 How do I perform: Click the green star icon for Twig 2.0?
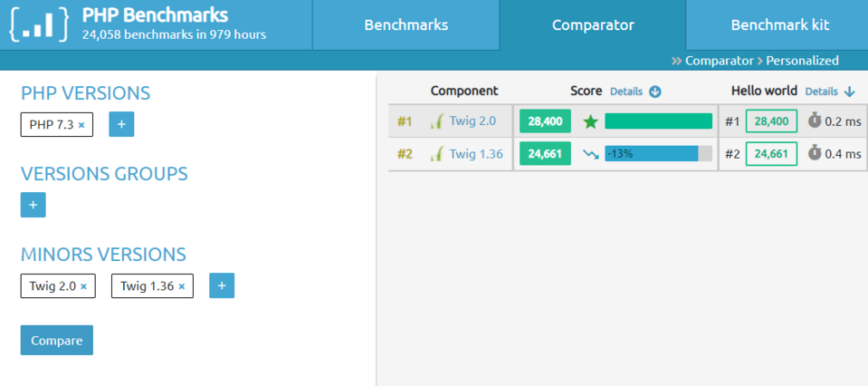(591, 121)
